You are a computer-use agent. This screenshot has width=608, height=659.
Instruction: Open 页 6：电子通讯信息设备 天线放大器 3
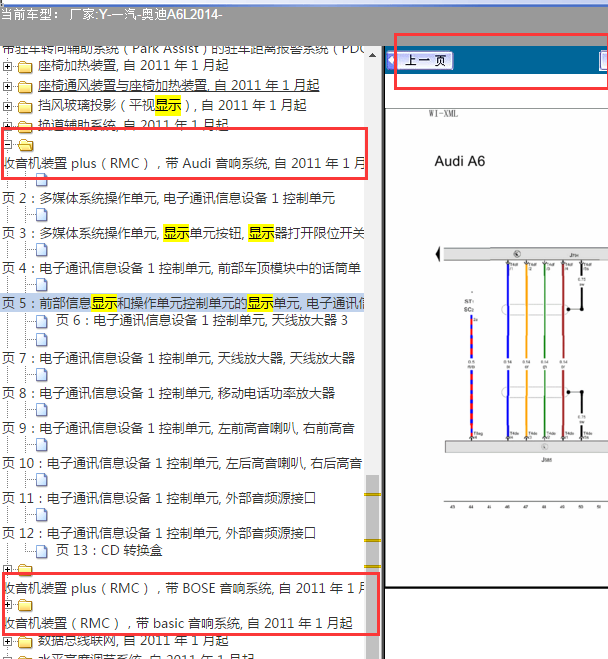pos(202,320)
